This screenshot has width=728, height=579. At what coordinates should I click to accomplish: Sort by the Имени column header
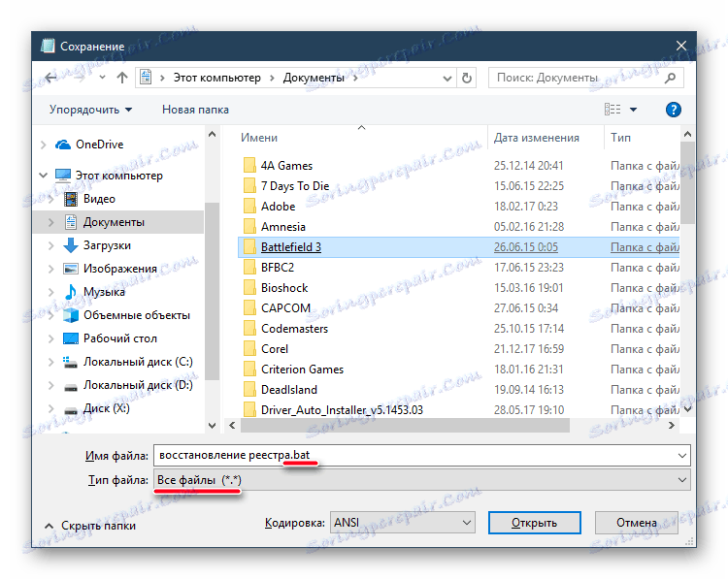[259, 138]
